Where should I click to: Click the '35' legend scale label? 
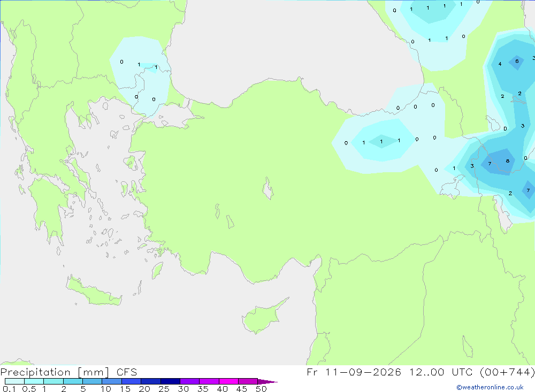tap(203, 389)
